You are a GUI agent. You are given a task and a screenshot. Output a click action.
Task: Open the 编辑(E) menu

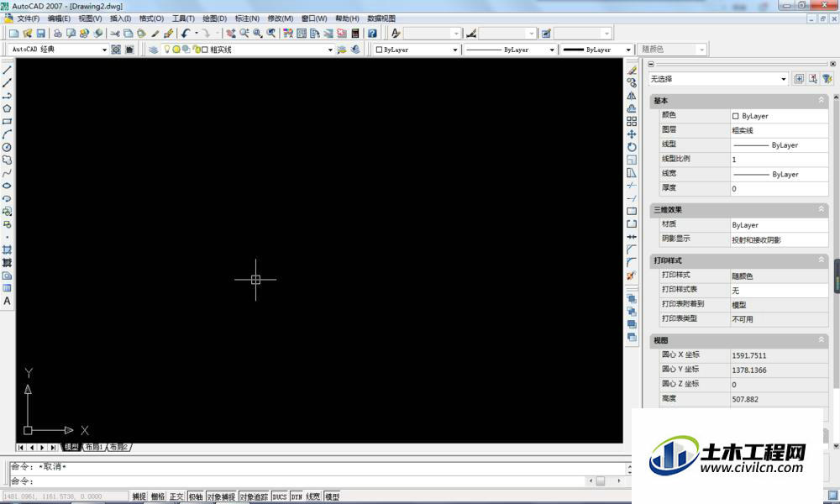click(59, 18)
